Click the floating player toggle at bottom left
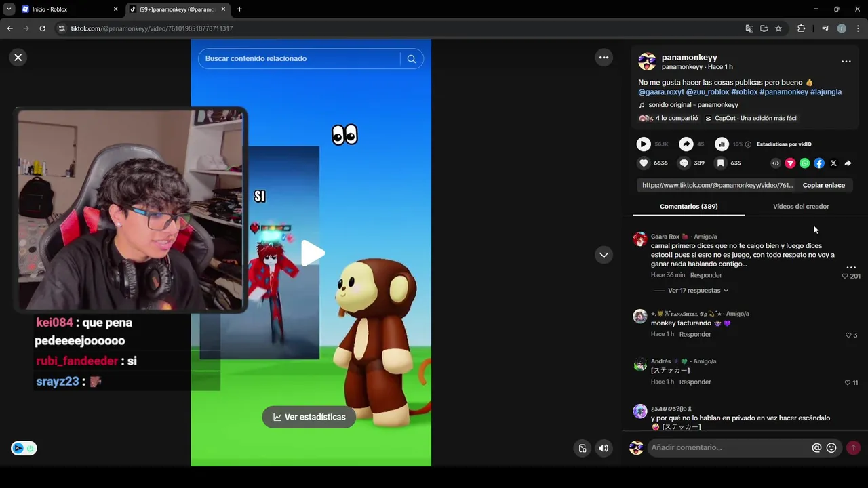 pos(24,448)
